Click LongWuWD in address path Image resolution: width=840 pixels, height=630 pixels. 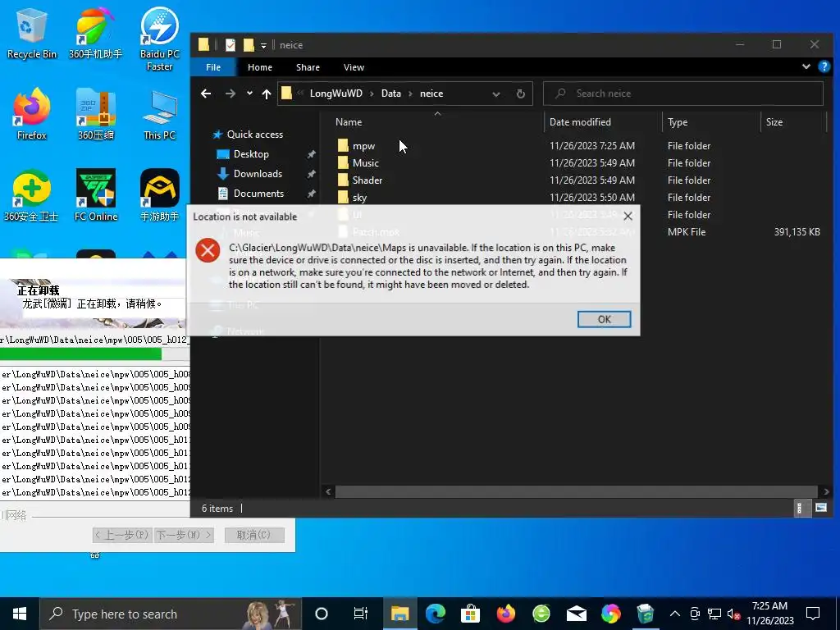pos(336,94)
